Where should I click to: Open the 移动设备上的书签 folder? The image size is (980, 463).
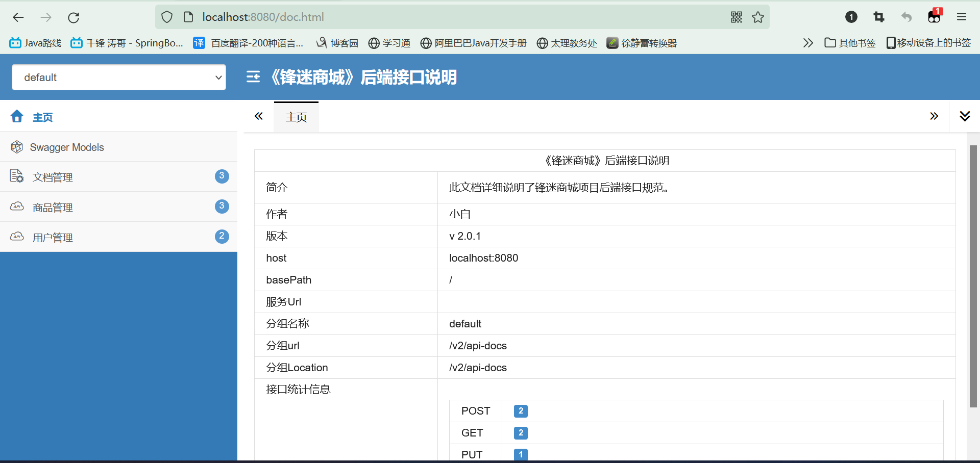[x=928, y=43]
